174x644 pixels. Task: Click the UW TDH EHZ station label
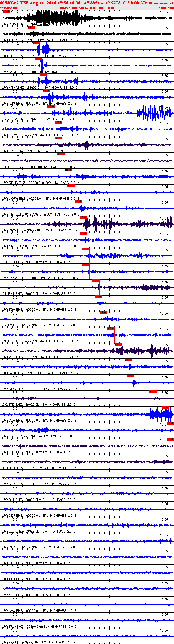[40, 310]
